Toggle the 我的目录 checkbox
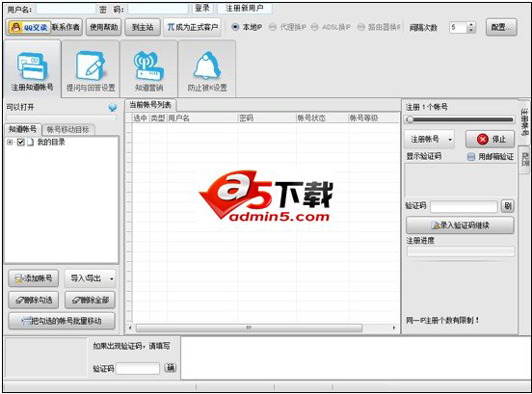 [20, 142]
